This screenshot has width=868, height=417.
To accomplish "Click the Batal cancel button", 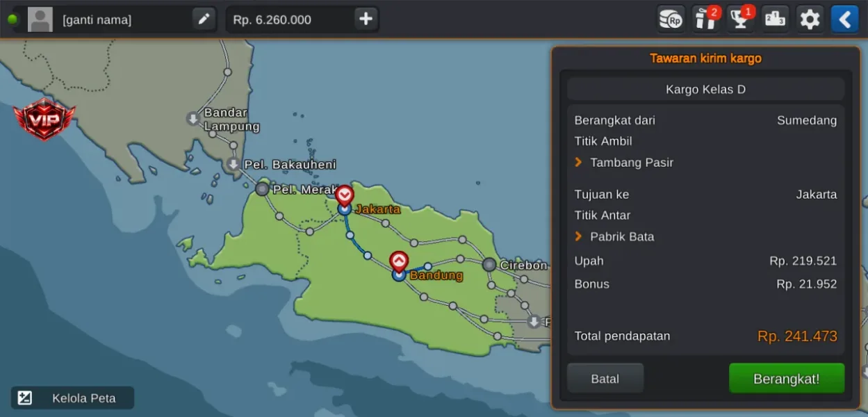I will [605, 379].
